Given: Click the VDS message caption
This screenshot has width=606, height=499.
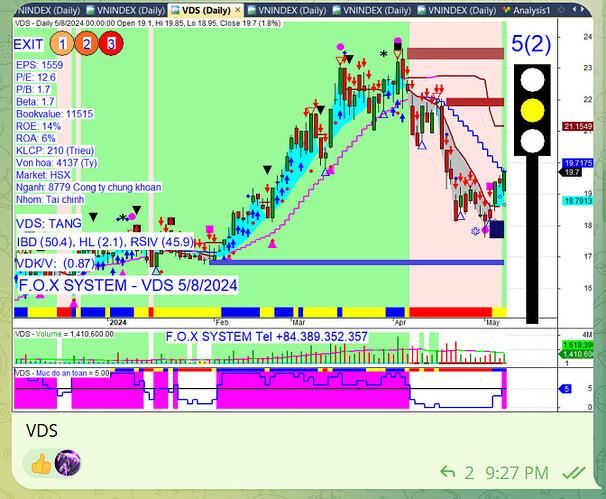Looking at the screenshot, I should 42,431.
